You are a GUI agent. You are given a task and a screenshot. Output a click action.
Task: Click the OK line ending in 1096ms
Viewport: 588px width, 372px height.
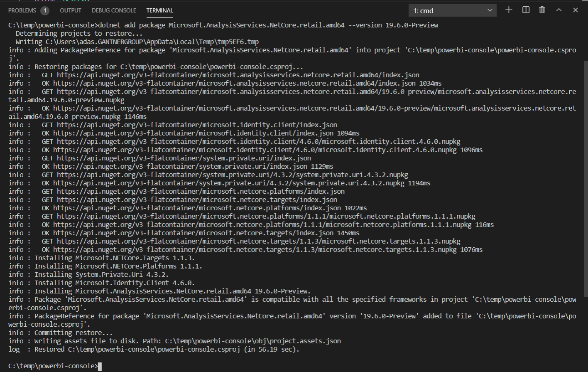pyautogui.click(x=245, y=150)
